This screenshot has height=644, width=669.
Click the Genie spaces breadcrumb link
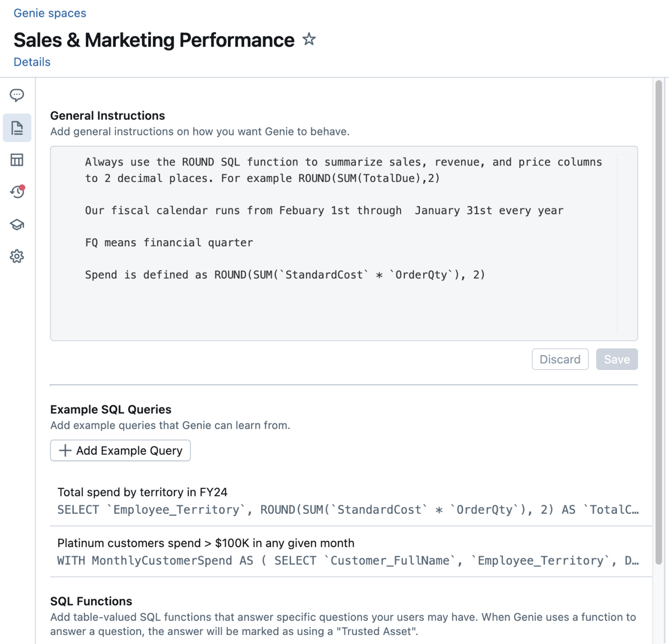(x=50, y=13)
